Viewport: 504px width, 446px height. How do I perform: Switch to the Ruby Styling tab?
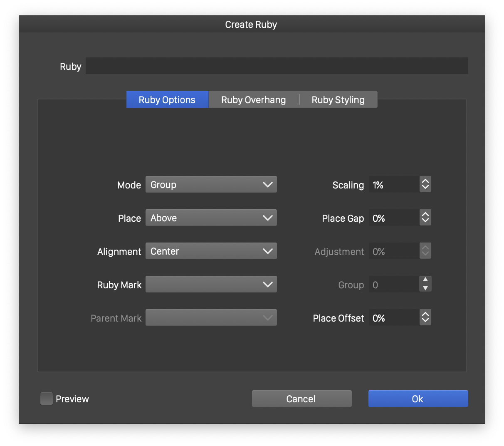[338, 100]
